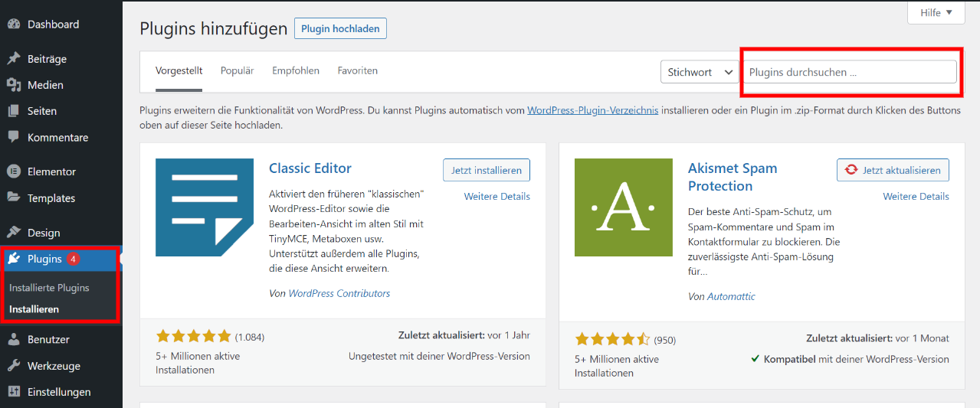Open Beiträge in the sidebar

coord(47,59)
